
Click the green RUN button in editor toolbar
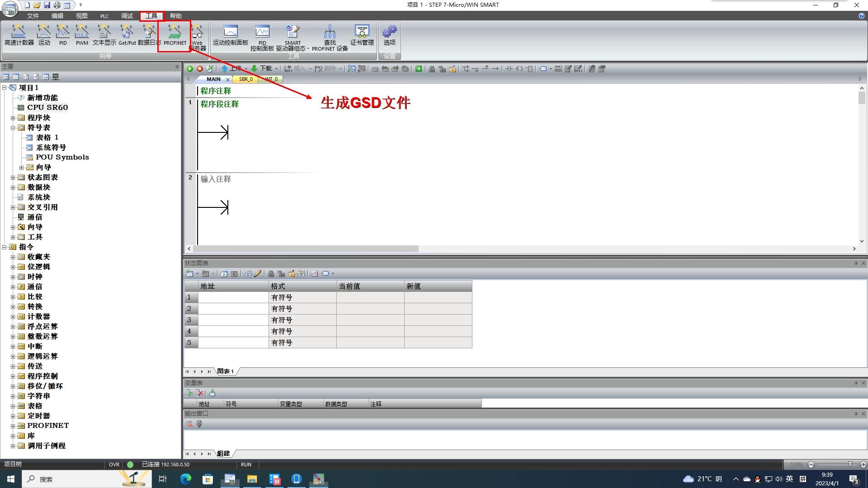(190, 69)
